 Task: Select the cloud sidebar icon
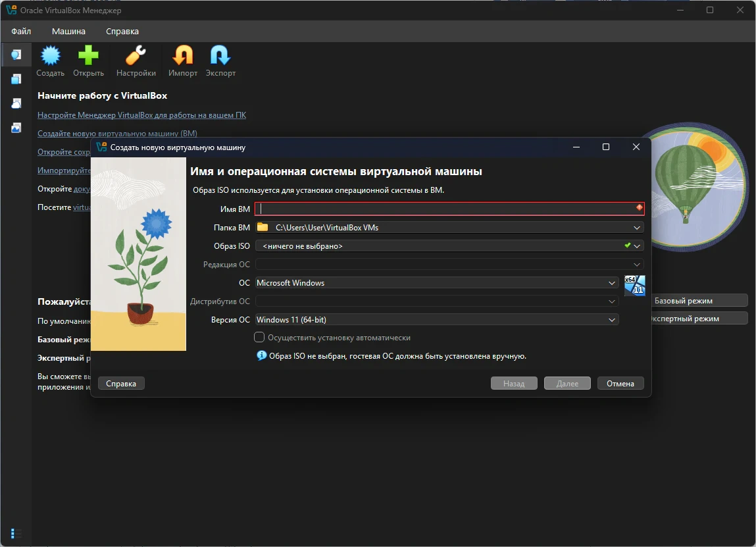click(x=16, y=103)
